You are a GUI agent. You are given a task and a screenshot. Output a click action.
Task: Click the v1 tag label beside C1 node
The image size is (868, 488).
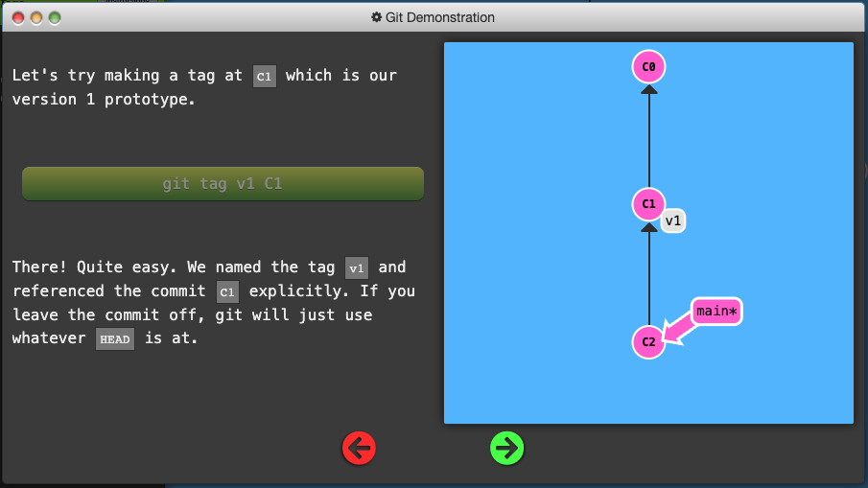[x=673, y=221]
